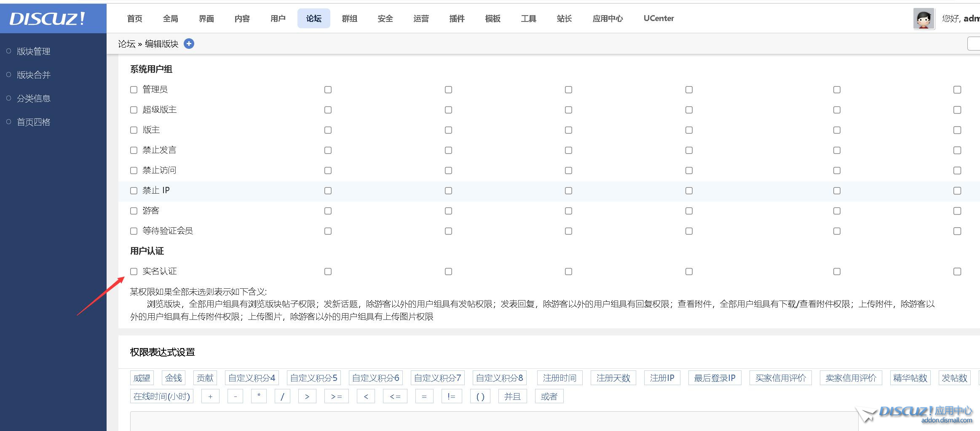Screen dimensions: 980x431
Task: Add 发帖数 to the expression
Action: point(955,378)
